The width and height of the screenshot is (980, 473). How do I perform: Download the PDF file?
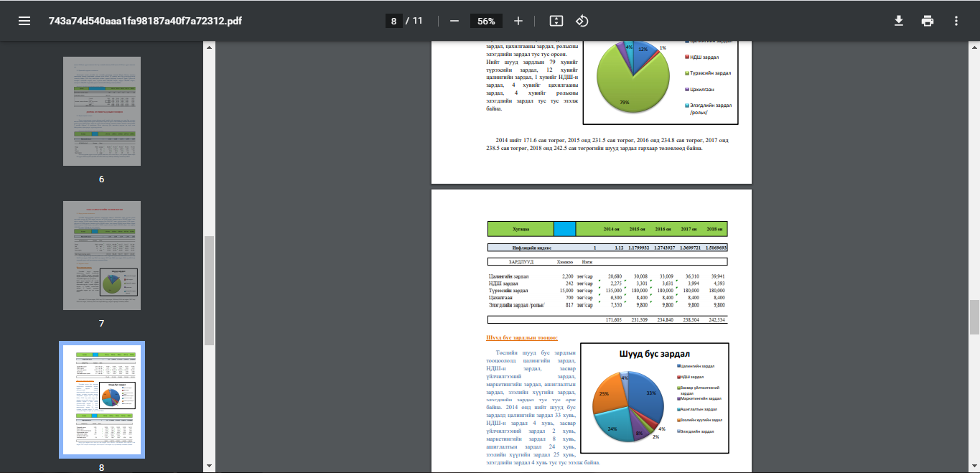(898, 21)
